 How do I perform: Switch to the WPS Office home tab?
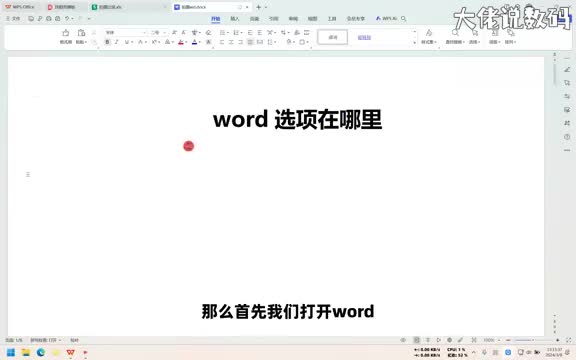19,7
